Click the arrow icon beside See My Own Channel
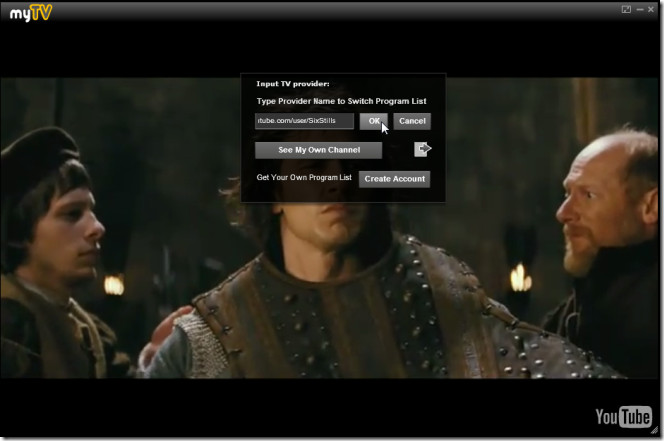The width and height of the screenshot is (664, 441). (x=422, y=149)
